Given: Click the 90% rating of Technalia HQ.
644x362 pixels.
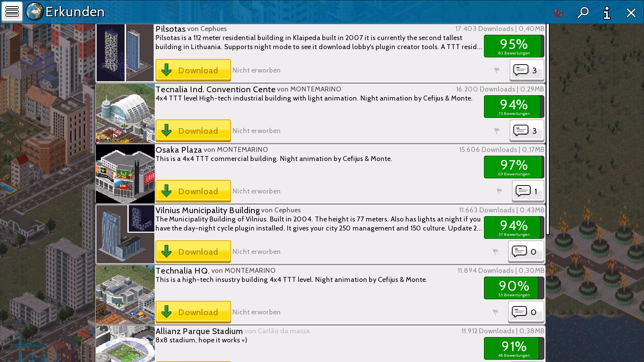Looking at the screenshot, I should tap(514, 288).
